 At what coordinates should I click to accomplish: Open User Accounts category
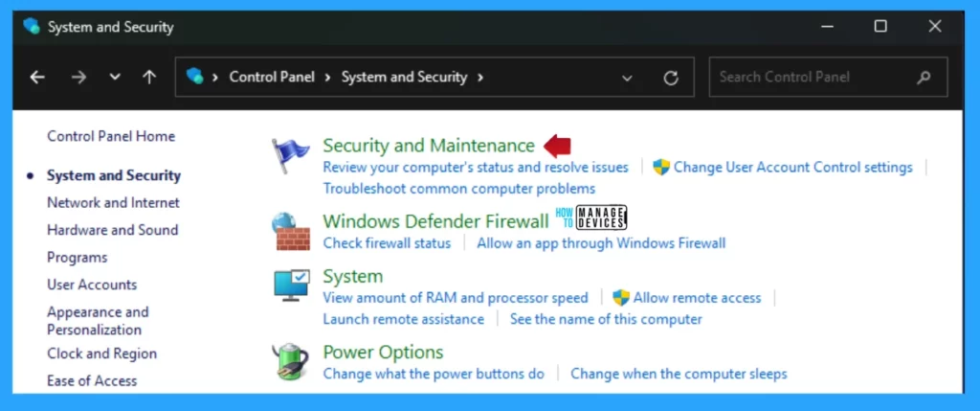click(x=92, y=285)
